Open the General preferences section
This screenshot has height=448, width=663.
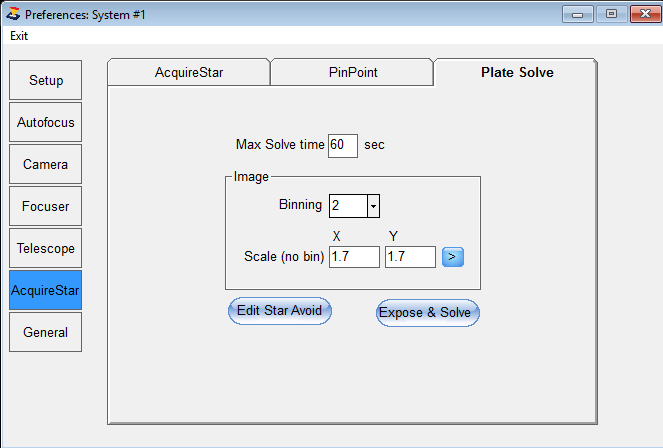point(46,332)
